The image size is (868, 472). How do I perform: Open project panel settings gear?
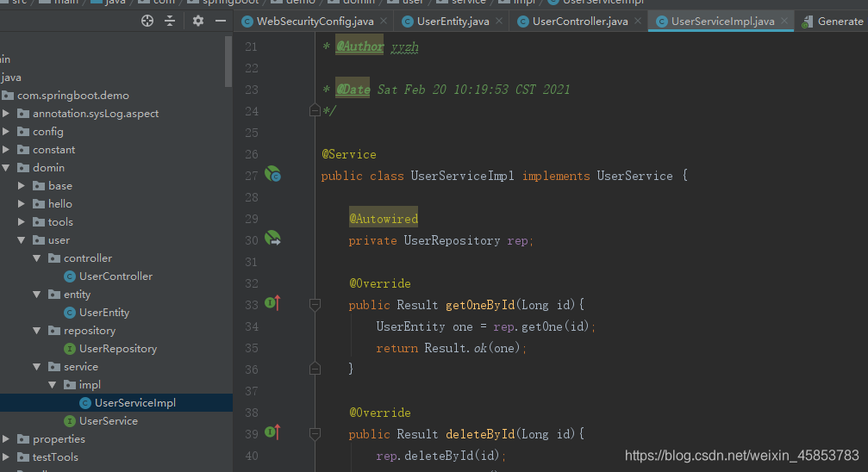(197, 21)
